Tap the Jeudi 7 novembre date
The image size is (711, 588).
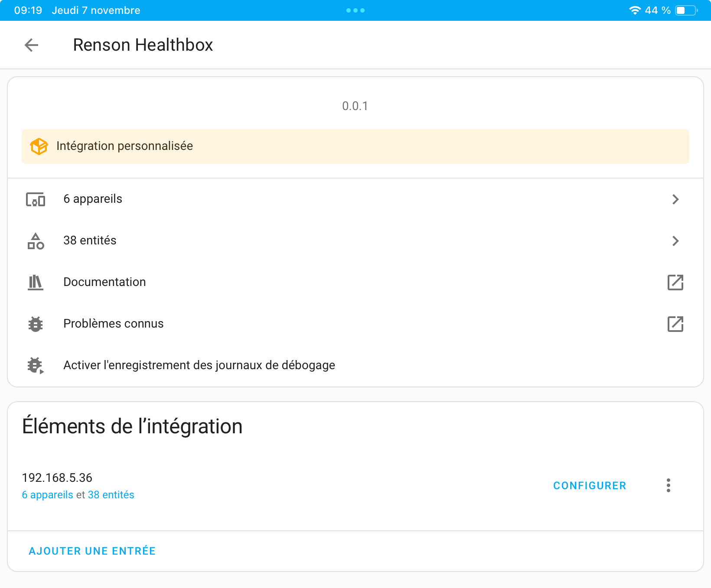coord(96,10)
